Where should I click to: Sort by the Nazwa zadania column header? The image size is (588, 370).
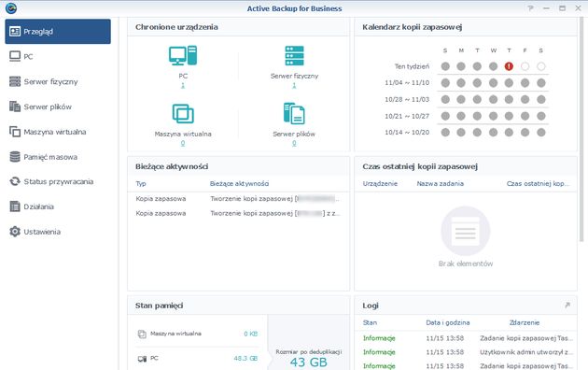(441, 183)
